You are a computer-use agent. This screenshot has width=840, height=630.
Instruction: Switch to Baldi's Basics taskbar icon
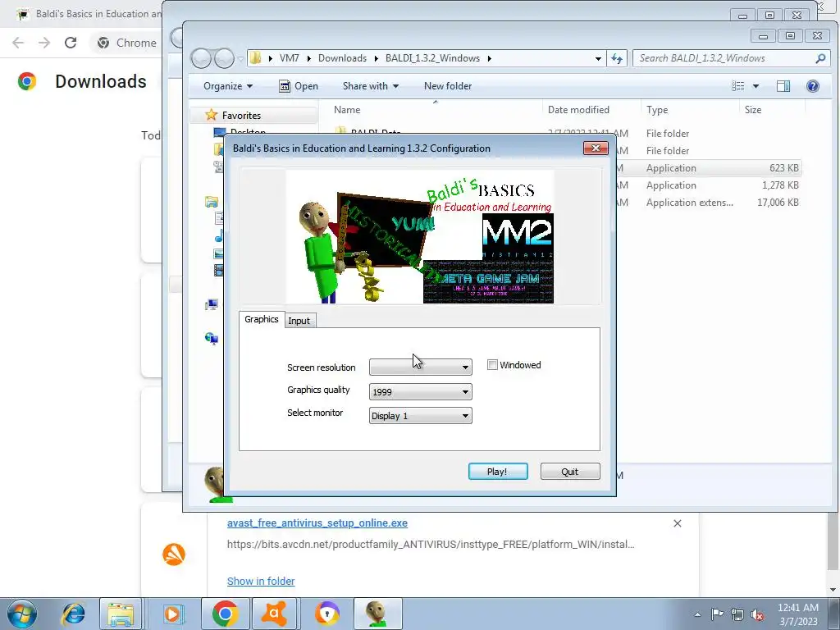tap(377, 614)
